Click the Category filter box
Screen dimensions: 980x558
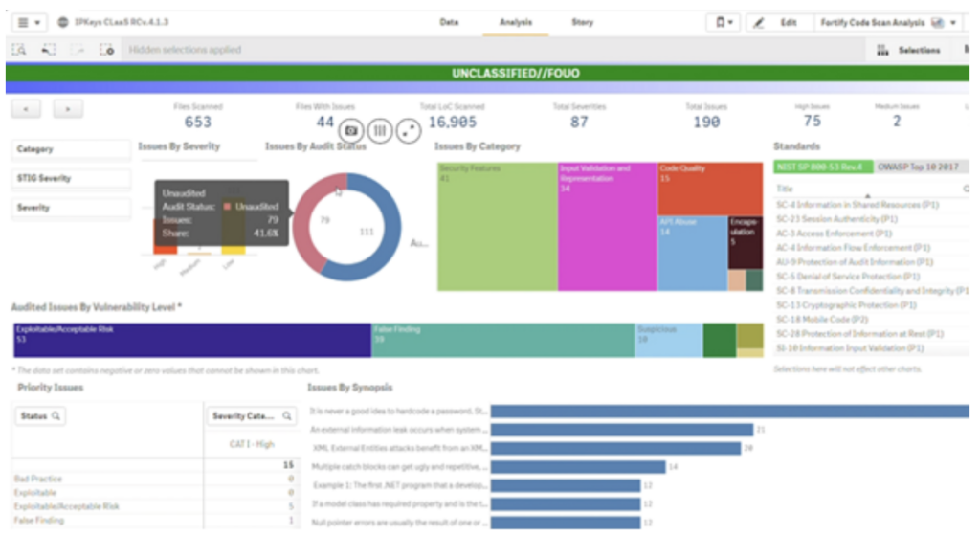click(x=69, y=149)
